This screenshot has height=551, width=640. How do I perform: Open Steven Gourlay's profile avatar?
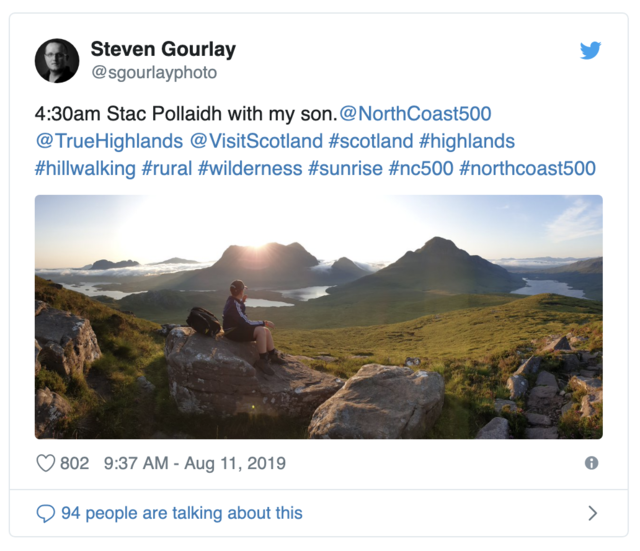pos(57,60)
